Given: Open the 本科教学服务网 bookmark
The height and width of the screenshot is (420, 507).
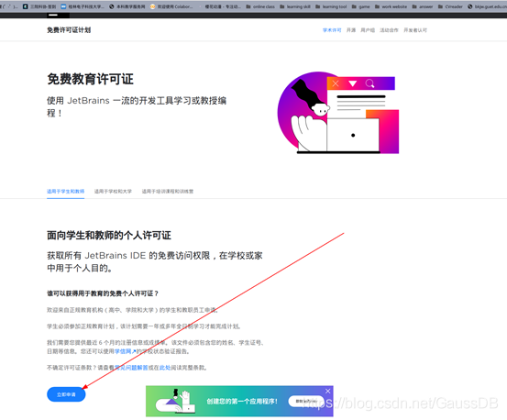Looking at the screenshot, I should click(127, 6).
